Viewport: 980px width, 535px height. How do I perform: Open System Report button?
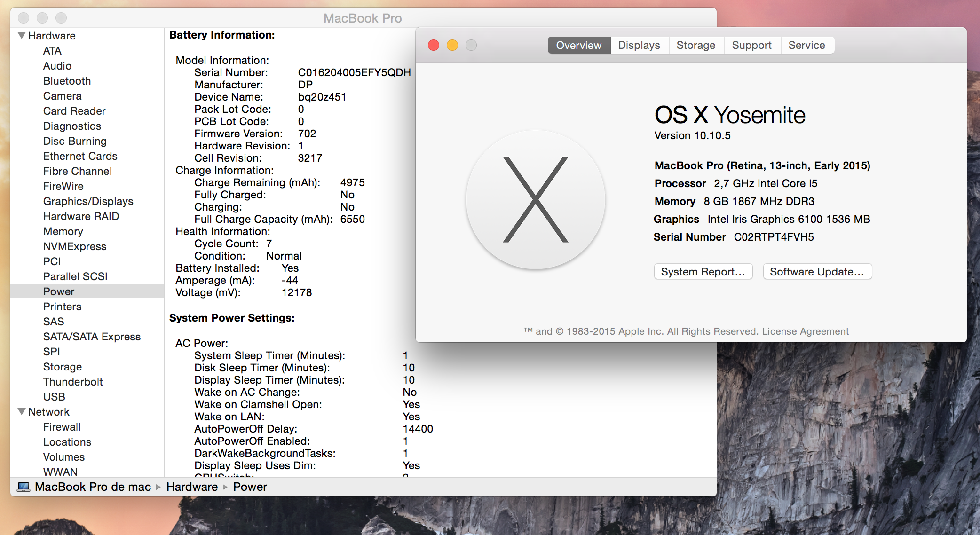click(x=703, y=272)
